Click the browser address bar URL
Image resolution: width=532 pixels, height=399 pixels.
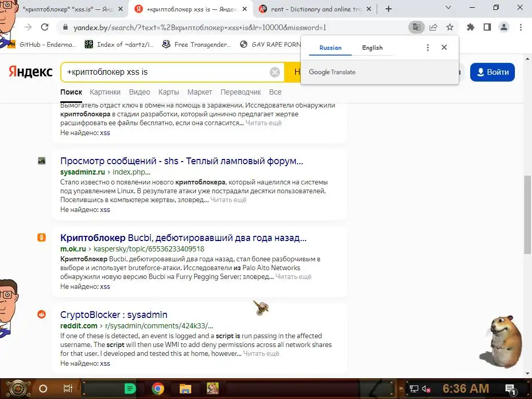(x=199, y=28)
